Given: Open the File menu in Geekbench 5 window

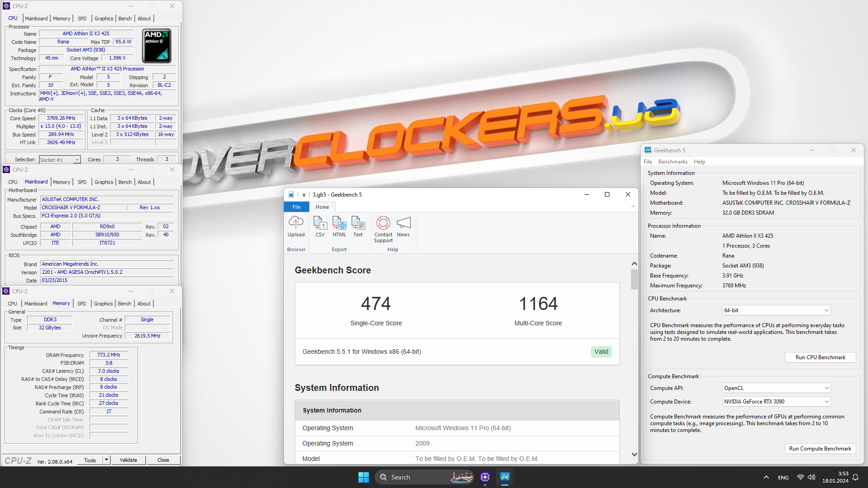Looking at the screenshot, I should pos(648,162).
